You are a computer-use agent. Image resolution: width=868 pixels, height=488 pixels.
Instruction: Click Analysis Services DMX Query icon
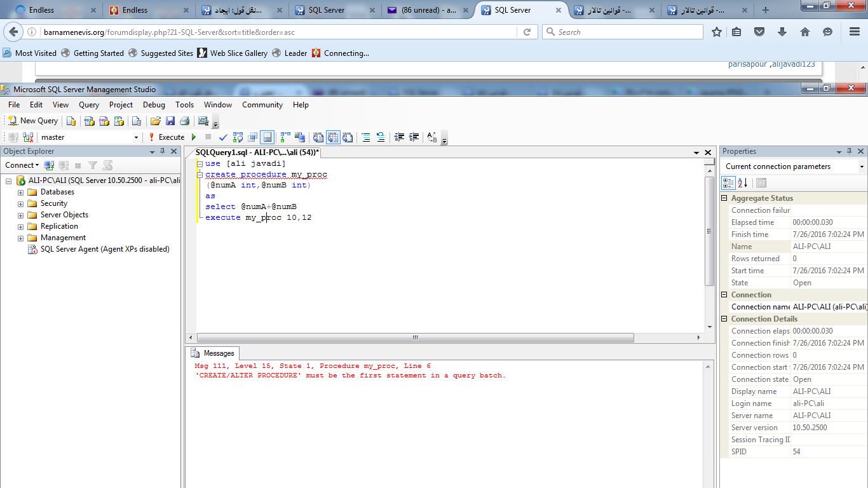point(104,121)
